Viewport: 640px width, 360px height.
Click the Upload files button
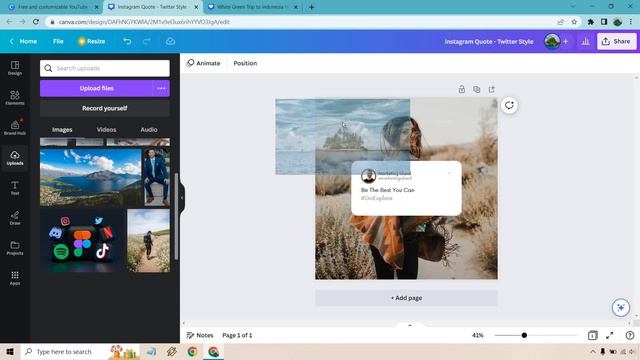click(96, 88)
